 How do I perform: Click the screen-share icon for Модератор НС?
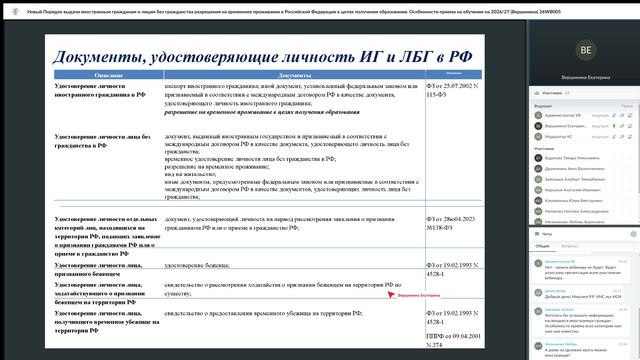click(630, 137)
